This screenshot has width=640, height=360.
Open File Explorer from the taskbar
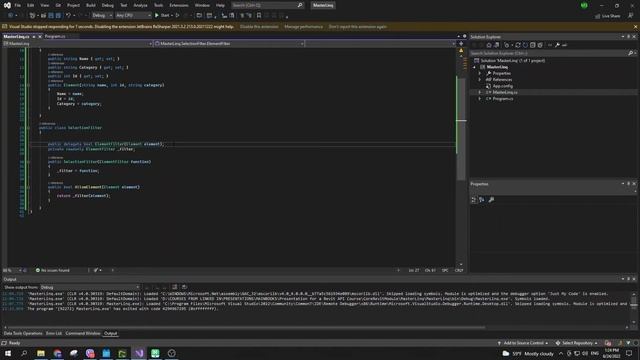coord(41,353)
